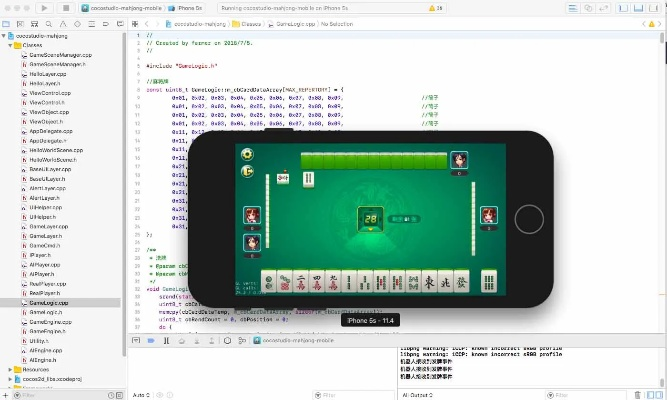Click the iPhone simulator home button

pos(527,219)
